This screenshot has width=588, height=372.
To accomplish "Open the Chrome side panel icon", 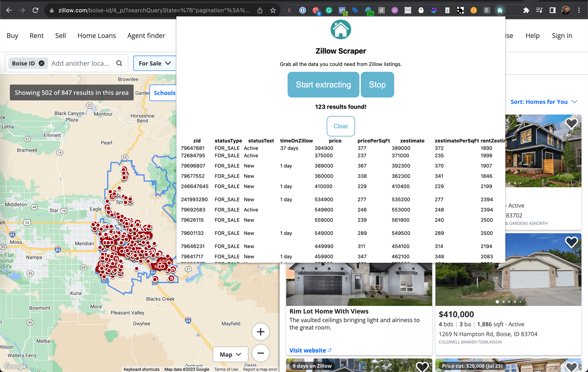I will (x=553, y=10).
